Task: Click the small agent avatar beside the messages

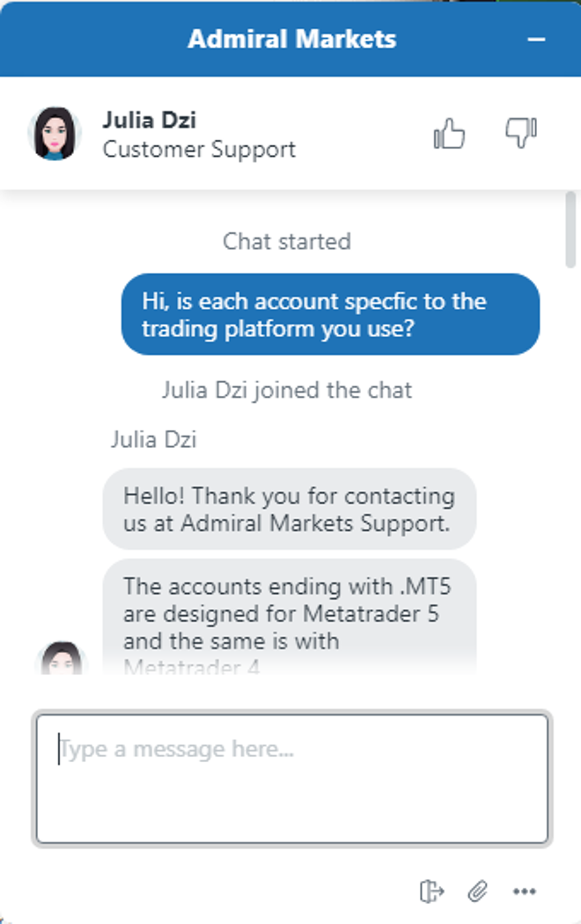Action: 60,658
